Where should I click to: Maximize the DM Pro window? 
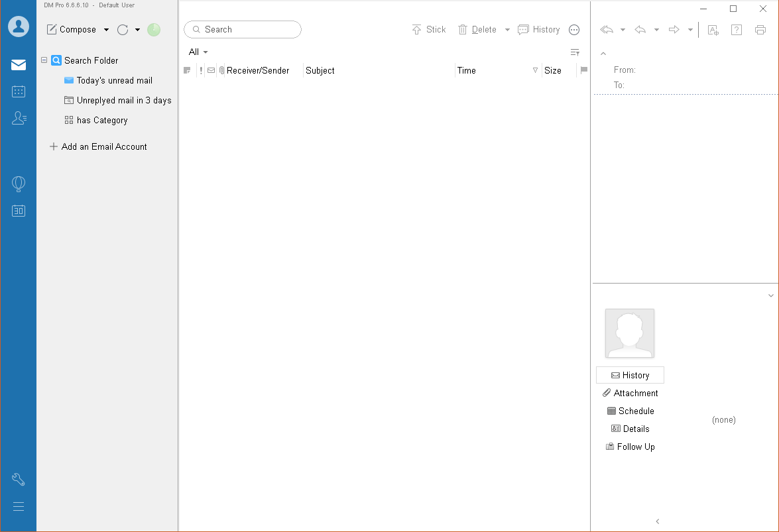click(x=733, y=9)
